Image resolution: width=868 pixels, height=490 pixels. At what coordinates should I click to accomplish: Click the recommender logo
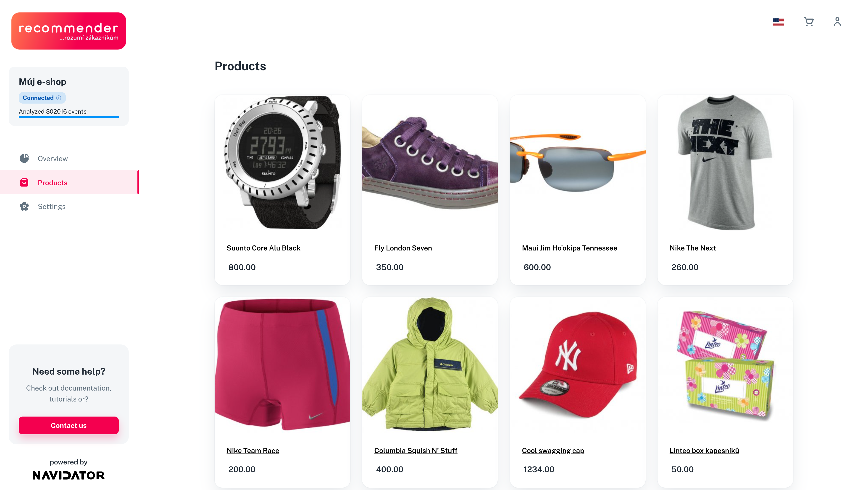(x=69, y=31)
